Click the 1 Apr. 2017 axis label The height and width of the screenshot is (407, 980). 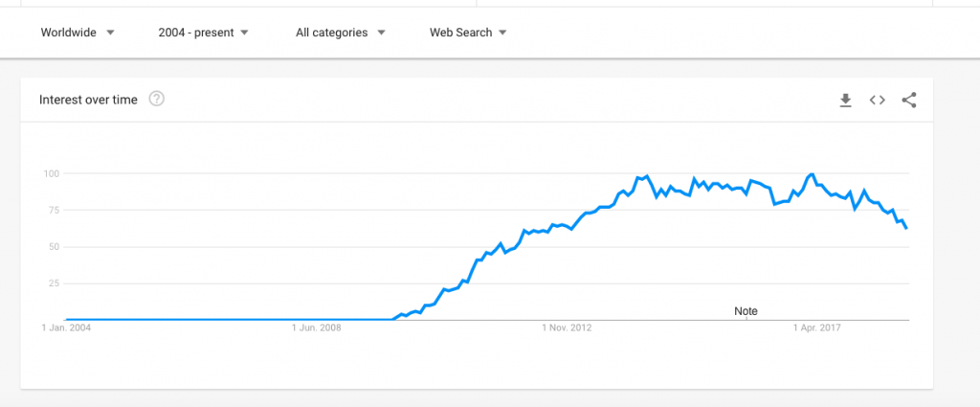(x=817, y=328)
